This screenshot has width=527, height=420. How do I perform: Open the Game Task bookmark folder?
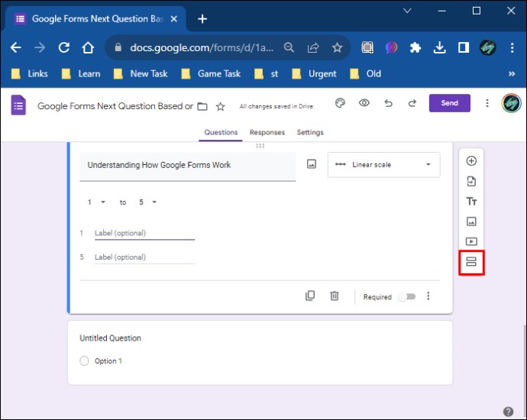[x=211, y=73]
